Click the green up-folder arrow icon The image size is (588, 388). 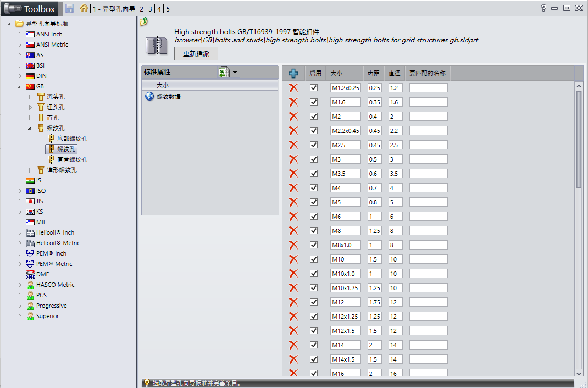143,22
